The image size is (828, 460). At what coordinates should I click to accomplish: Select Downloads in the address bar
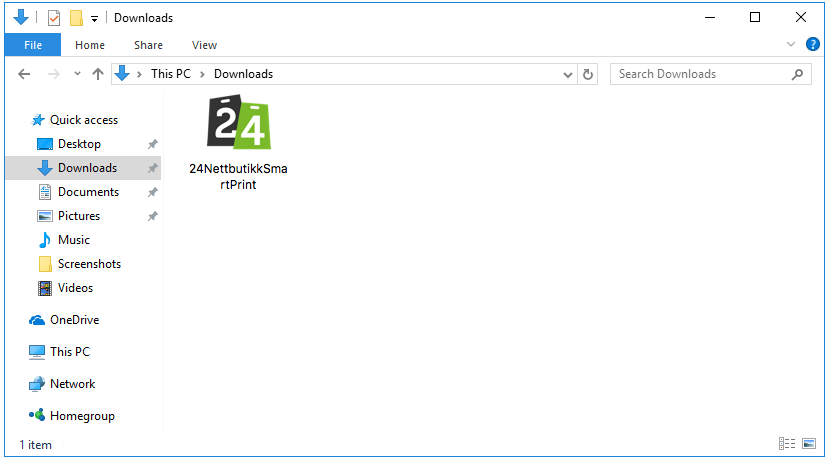point(243,74)
